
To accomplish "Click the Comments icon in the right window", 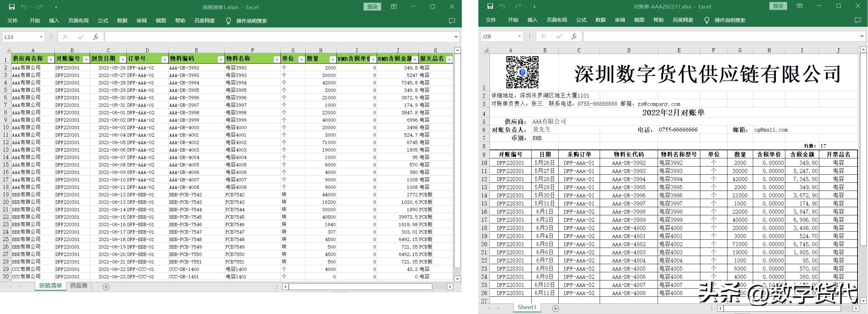I will click(858, 20).
